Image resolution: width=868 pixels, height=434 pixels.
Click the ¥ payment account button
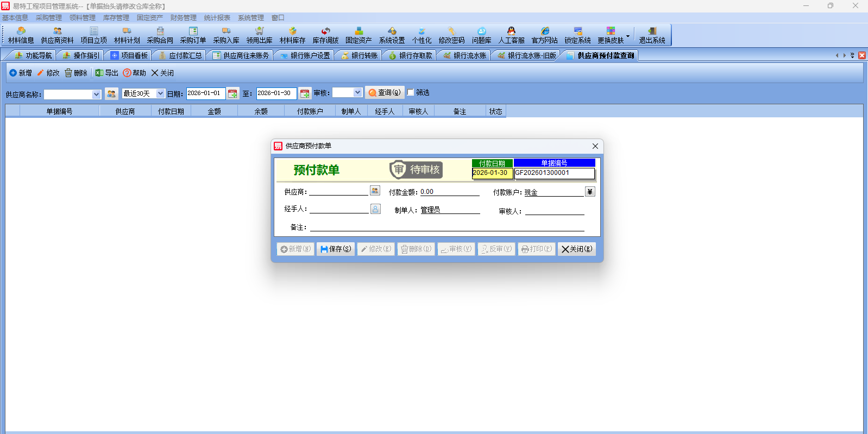(590, 192)
